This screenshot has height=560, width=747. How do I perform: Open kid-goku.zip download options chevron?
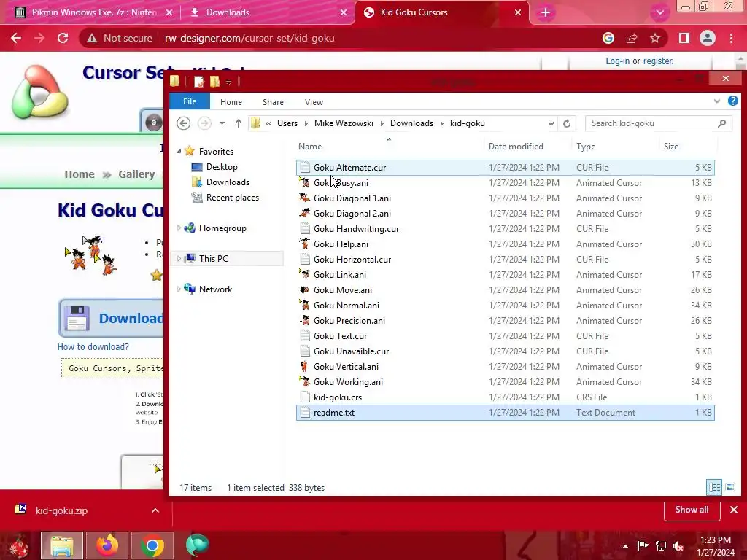click(x=155, y=510)
